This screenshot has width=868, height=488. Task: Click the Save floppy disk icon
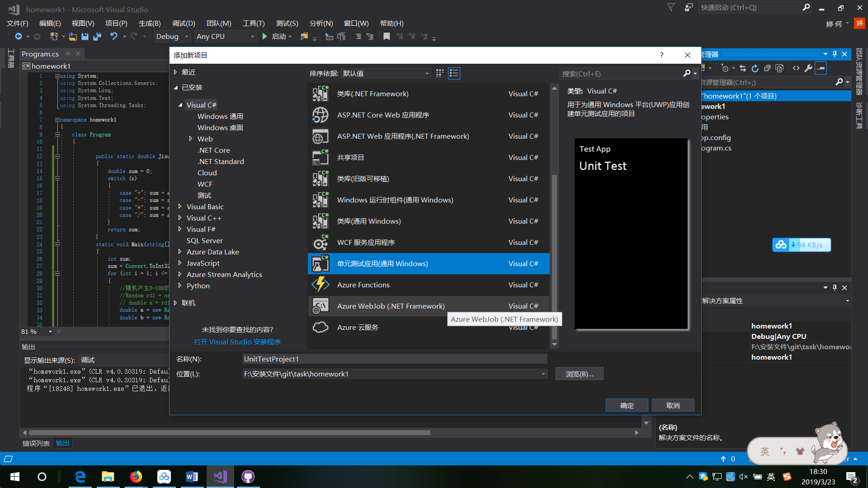(x=85, y=37)
